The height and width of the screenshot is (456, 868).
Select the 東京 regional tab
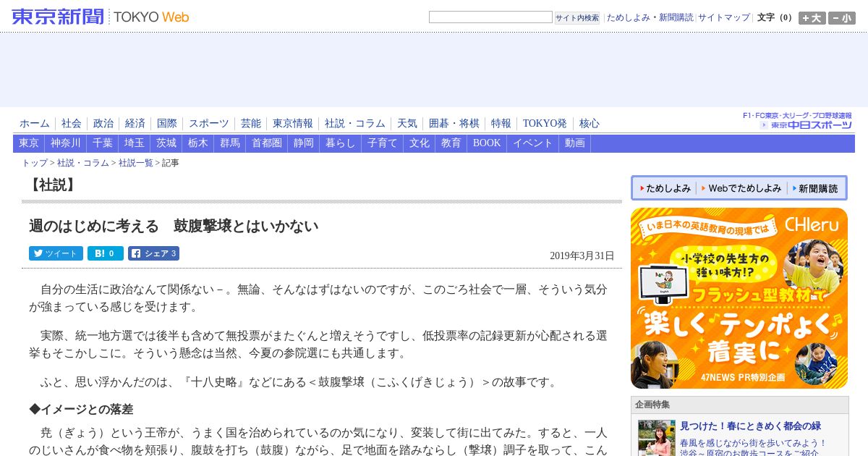tap(29, 143)
